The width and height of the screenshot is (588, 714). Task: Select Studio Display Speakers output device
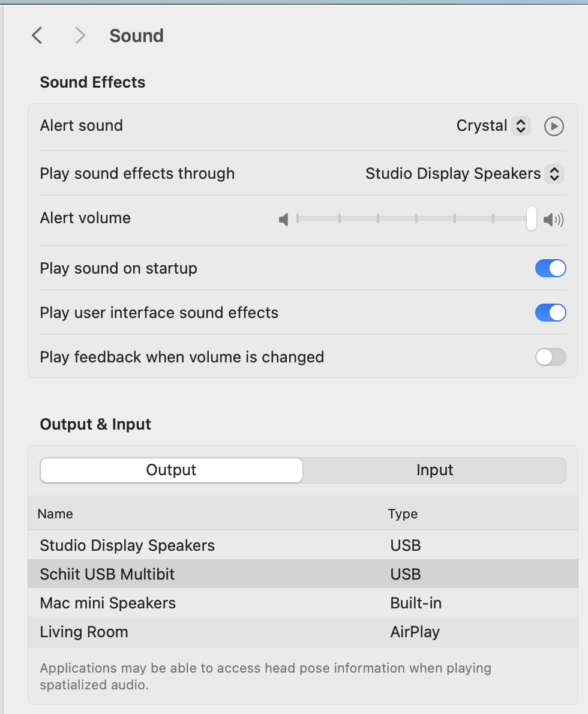(303, 545)
